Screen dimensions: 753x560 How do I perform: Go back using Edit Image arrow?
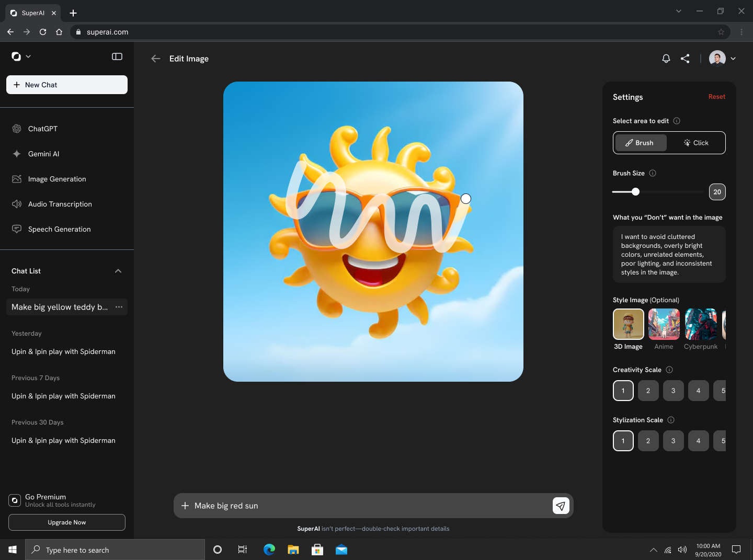(x=155, y=59)
